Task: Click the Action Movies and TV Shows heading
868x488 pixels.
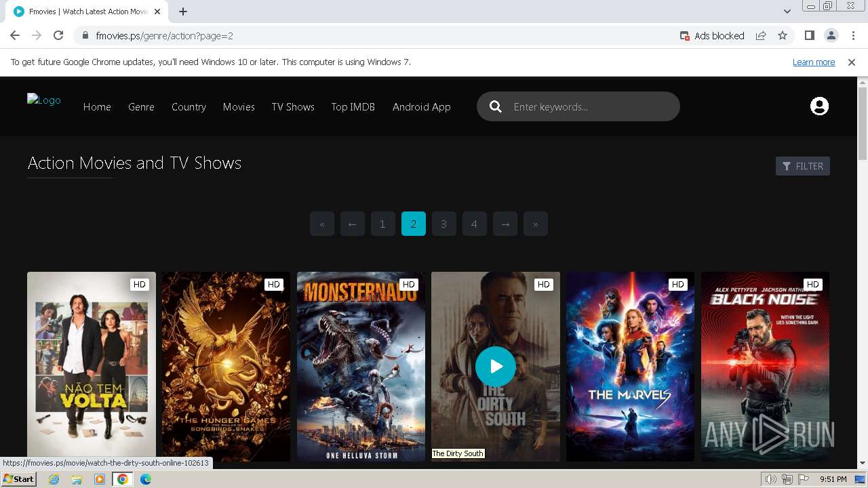Action: (134, 163)
